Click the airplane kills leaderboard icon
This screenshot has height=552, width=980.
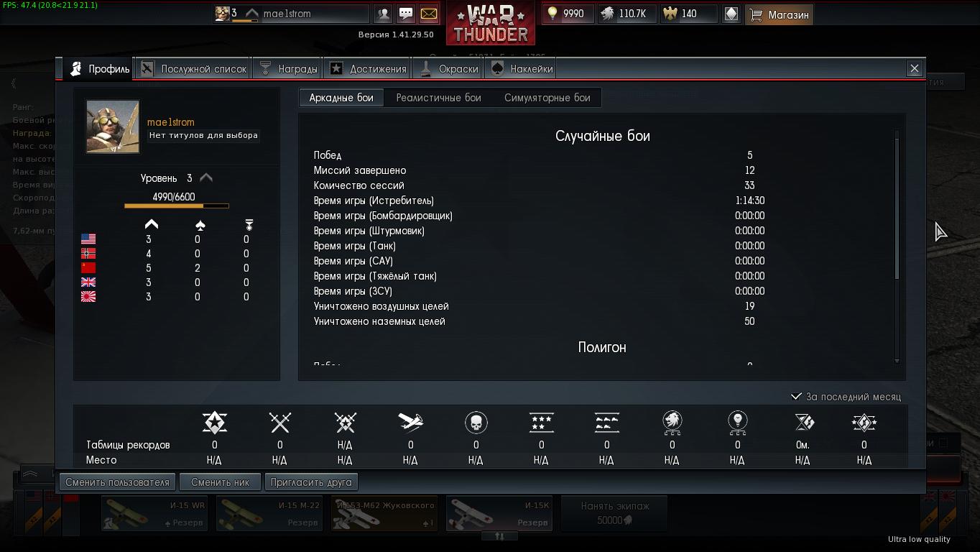[x=410, y=423]
